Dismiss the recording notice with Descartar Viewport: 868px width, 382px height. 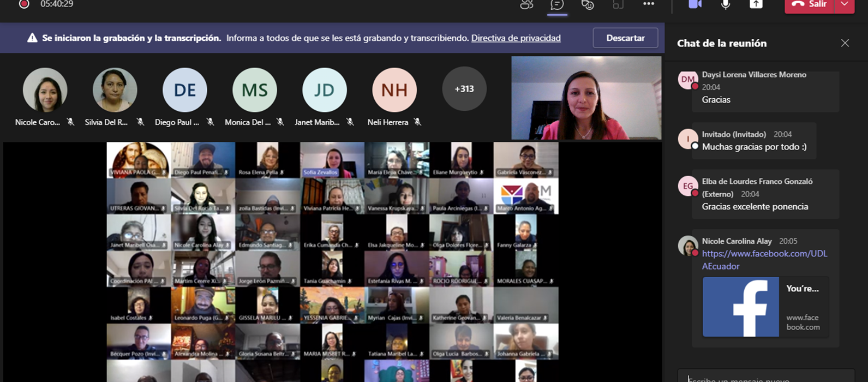coord(625,38)
